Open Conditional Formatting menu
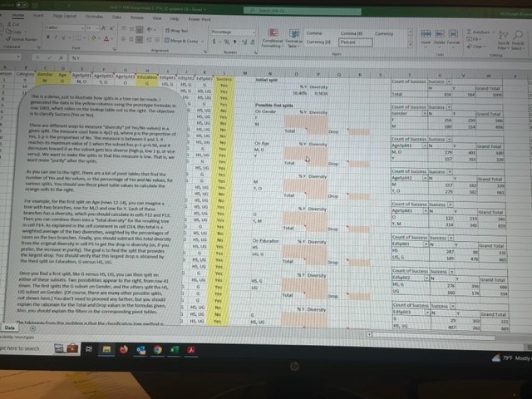This screenshot has width=532, height=399. [273, 38]
